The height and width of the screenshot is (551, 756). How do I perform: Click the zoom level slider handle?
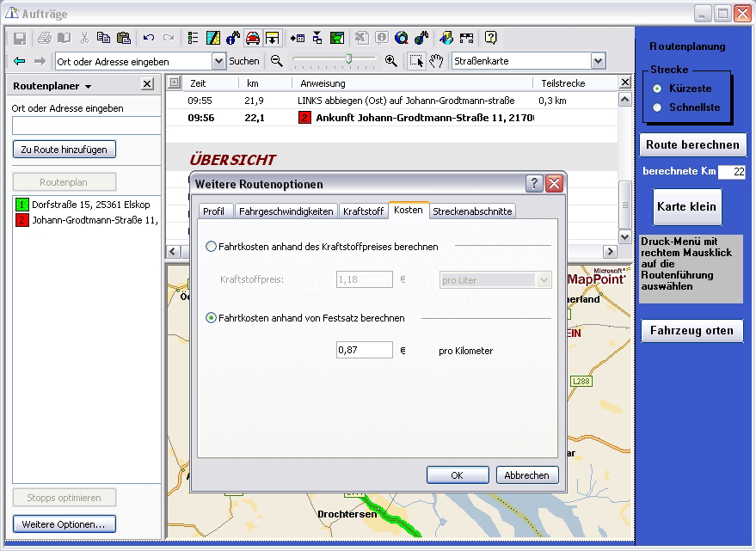tap(348, 59)
